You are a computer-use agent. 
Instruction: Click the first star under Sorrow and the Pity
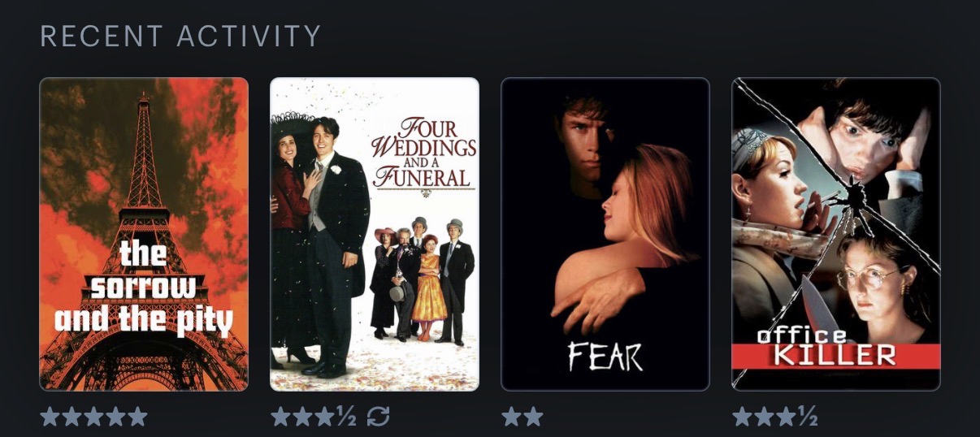50,418
